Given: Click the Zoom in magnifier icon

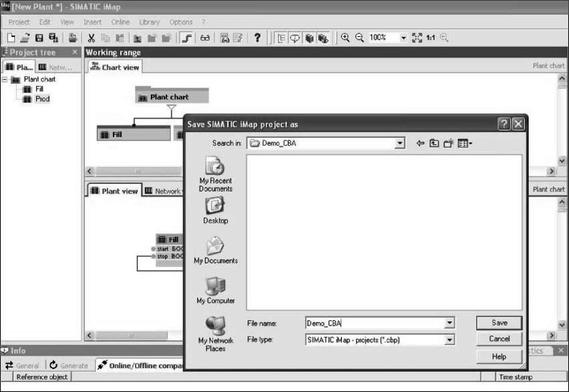Looking at the screenshot, I should tap(345, 37).
